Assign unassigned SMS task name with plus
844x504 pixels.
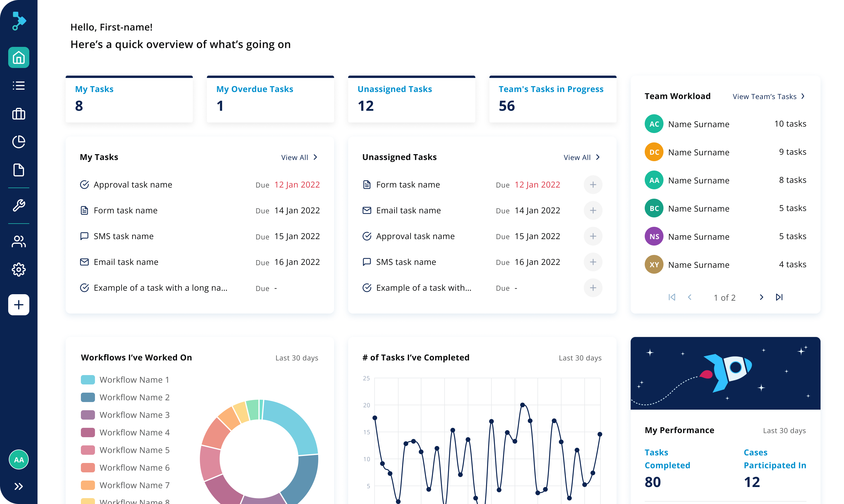593,262
